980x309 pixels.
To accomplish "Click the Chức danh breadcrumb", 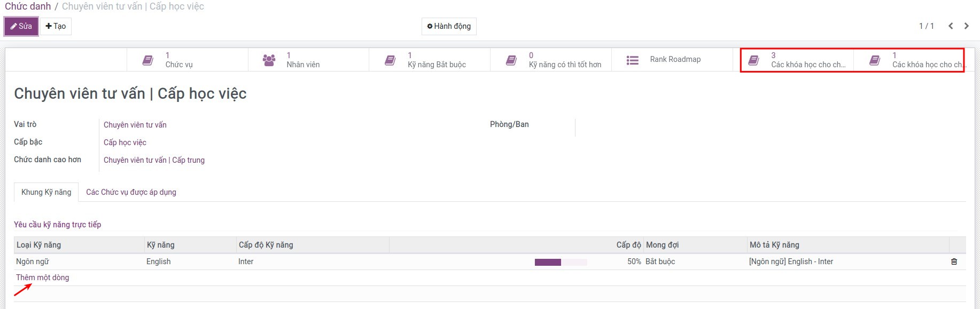I will (28, 6).
